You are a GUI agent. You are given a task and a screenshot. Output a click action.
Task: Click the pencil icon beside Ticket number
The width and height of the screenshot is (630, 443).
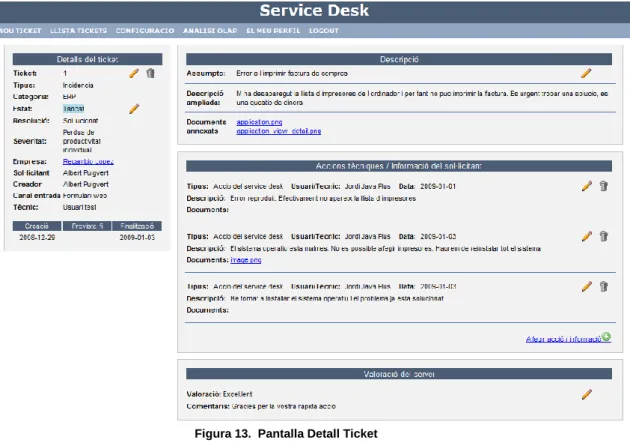(x=134, y=73)
